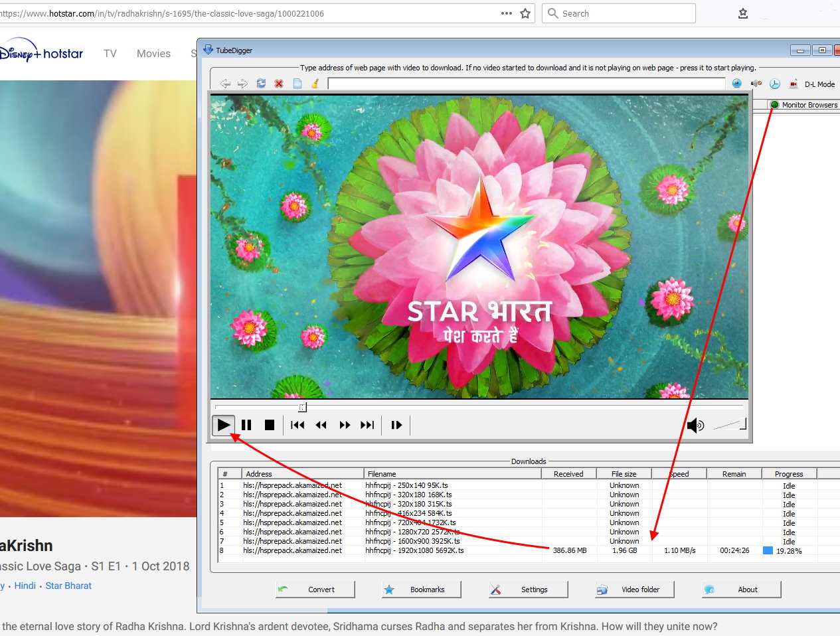Sort downloads by File size column

point(624,474)
